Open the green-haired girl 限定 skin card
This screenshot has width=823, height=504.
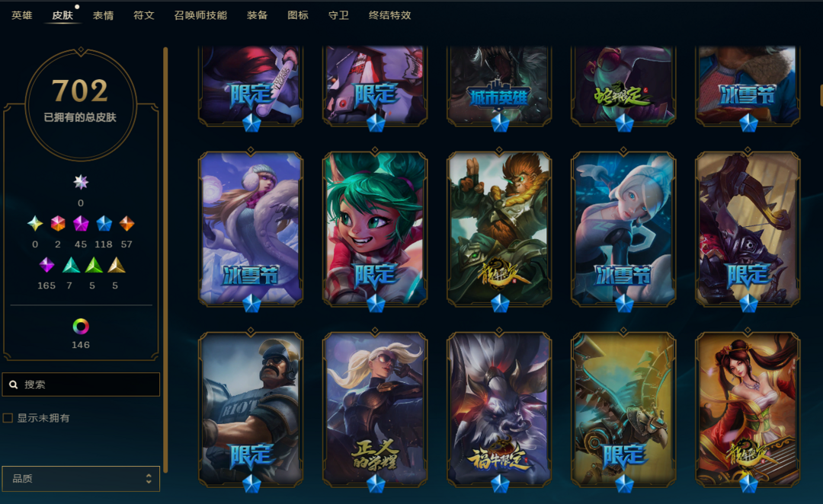coord(375,229)
